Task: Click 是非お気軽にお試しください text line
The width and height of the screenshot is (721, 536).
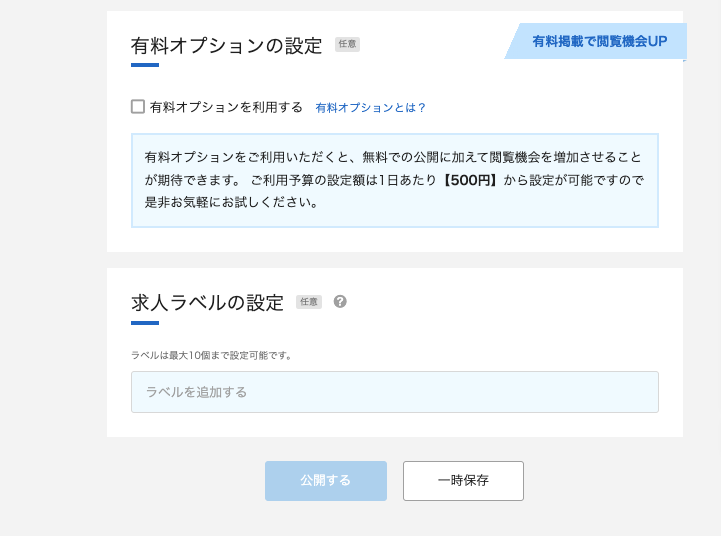Action: (x=231, y=202)
